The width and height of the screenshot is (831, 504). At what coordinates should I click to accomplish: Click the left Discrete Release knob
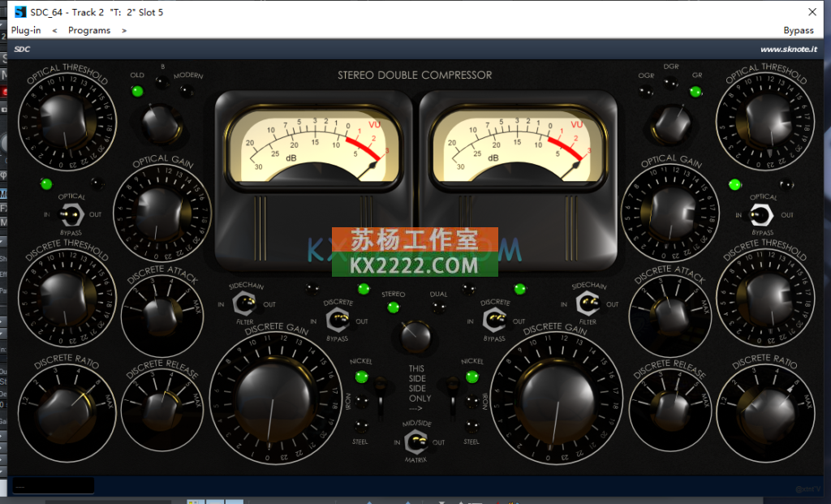161,411
